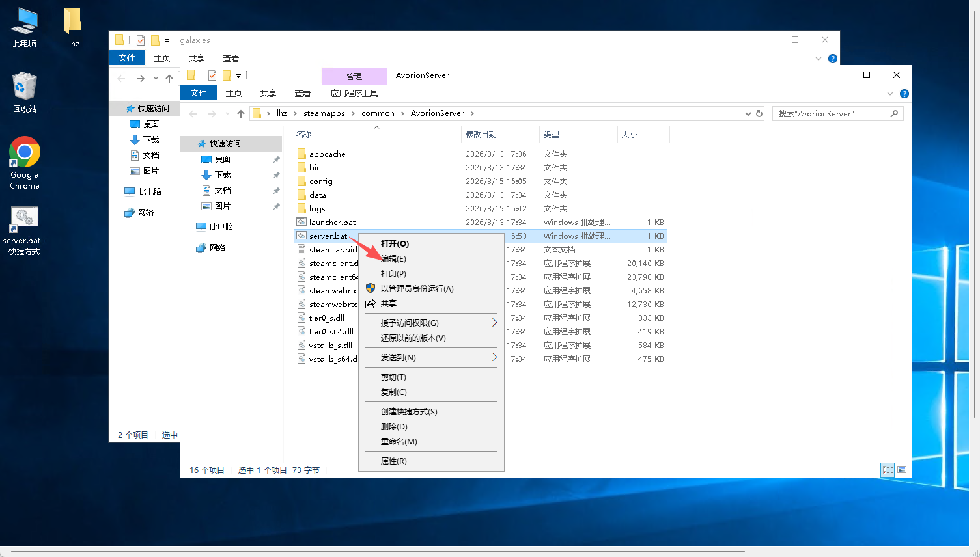Viewport: 980px width, 557px height.
Task: Click Edit (编辑) in context menu
Action: click(x=394, y=259)
